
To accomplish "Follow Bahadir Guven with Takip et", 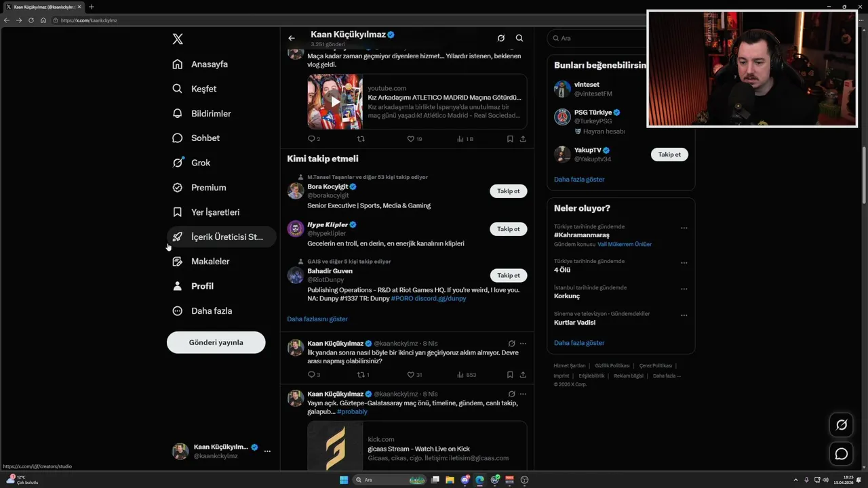I will [x=509, y=276].
